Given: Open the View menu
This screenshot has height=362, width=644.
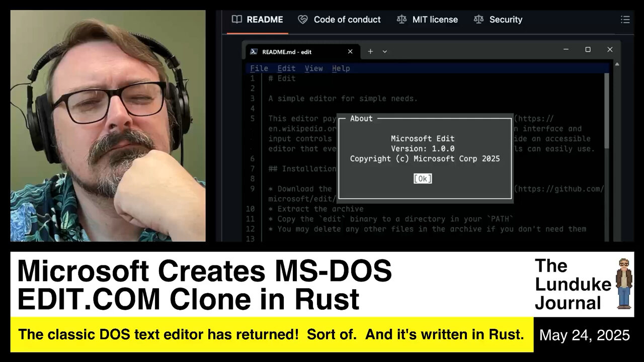Looking at the screenshot, I should pyautogui.click(x=313, y=68).
